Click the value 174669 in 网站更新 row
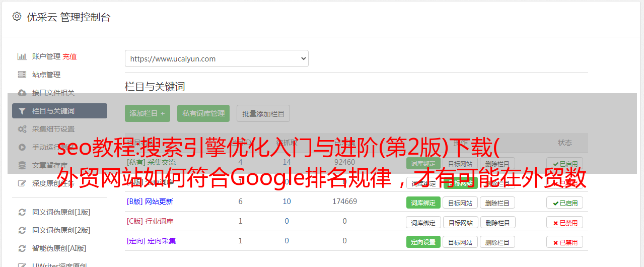Viewport: 644px width, 267px height. click(x=344, y=202)
